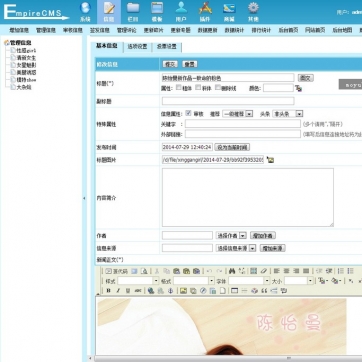Click the background color tool in editor

click(x=335, y=281)
